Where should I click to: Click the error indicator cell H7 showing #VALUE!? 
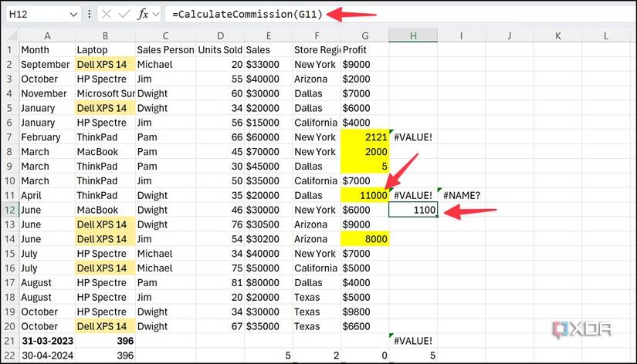[413, 137]
